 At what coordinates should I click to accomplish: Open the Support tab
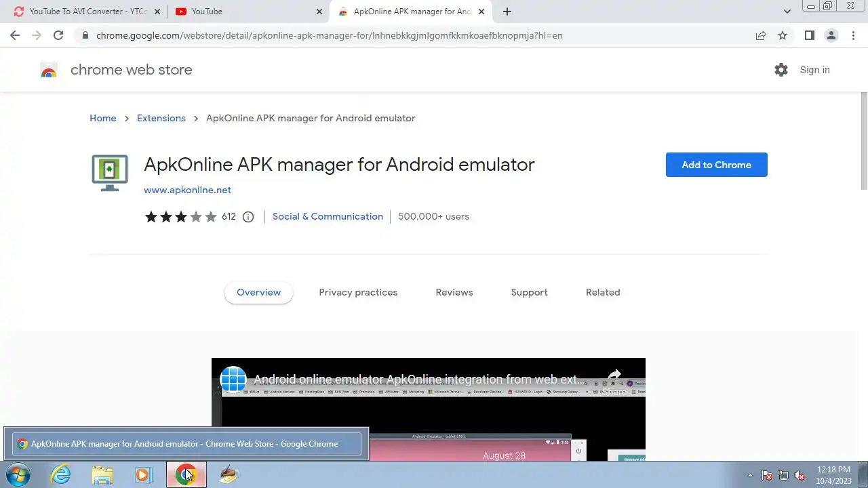click(529, 292)
